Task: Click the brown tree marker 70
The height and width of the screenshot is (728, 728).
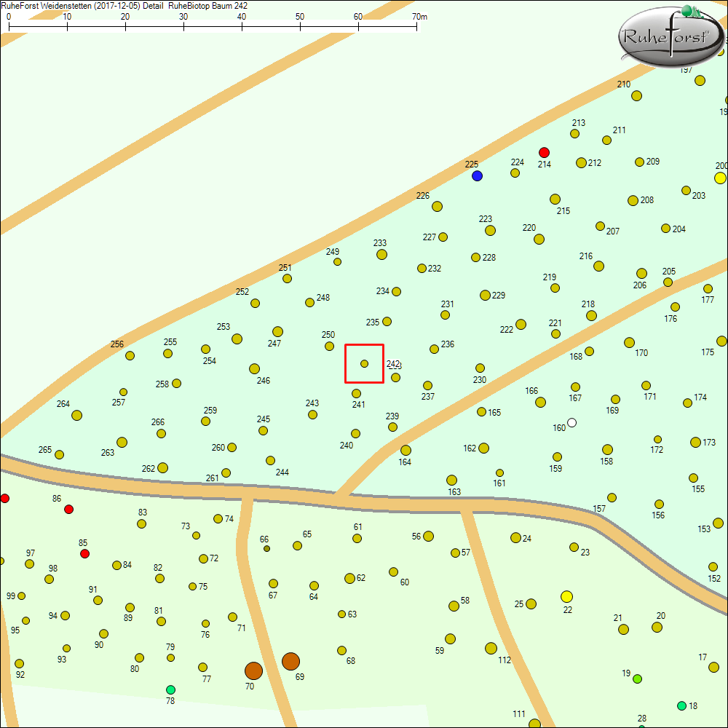Action: coord(253,670)
